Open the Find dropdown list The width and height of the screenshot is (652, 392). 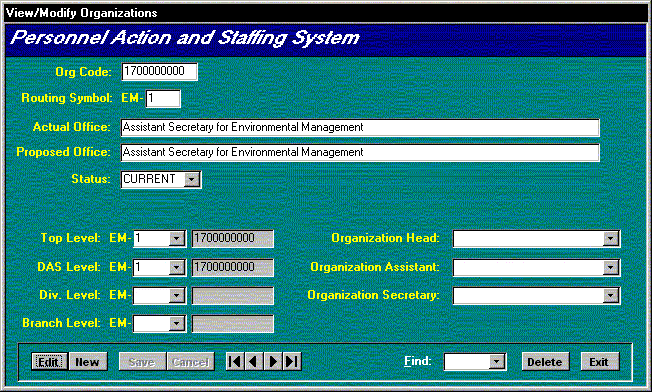496,362
